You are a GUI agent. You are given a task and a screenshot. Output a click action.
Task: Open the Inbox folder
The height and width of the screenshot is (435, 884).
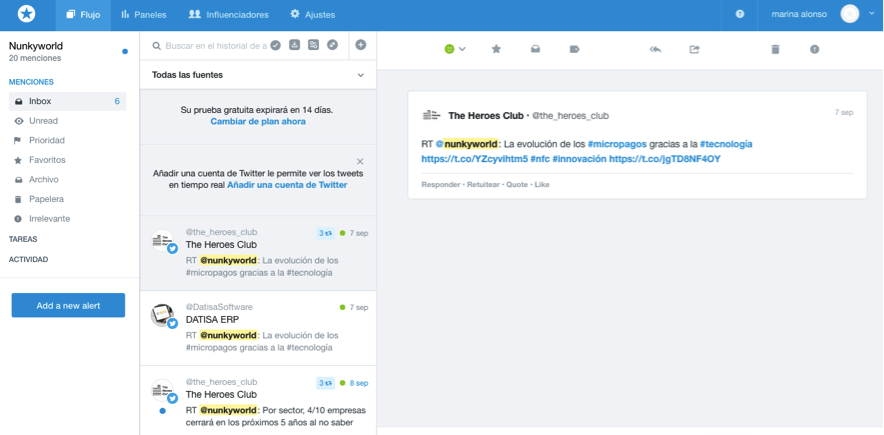point(68,101)
